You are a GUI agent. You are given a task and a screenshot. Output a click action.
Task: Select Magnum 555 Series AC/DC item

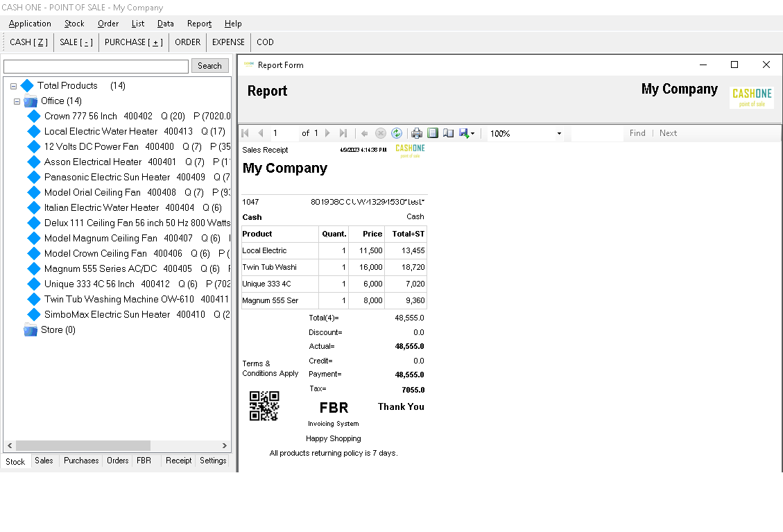(x=137, y=268)
